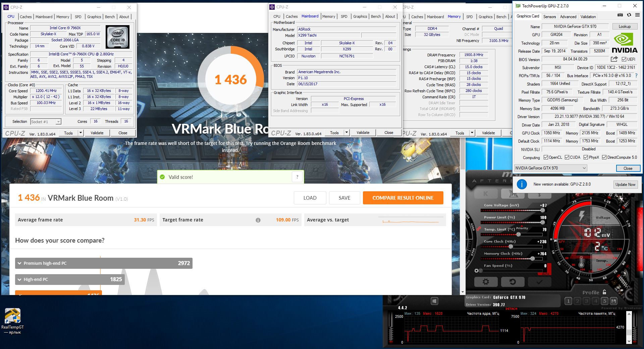Click fan speed user-defined gear icon
Image resolution: width=644 pixels, height=349 pixels.
click(476, 270)
